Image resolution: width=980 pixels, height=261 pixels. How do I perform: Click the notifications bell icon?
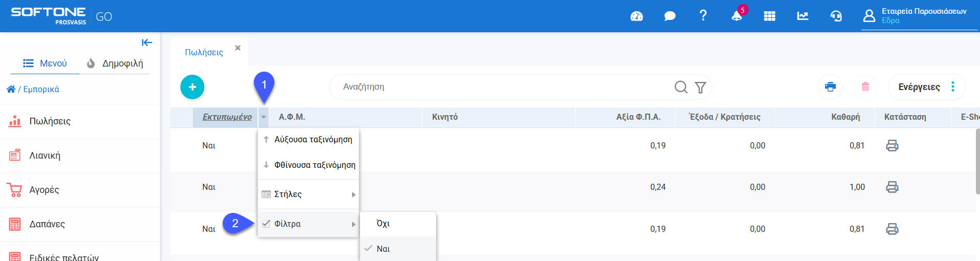(x=736, y=16)
